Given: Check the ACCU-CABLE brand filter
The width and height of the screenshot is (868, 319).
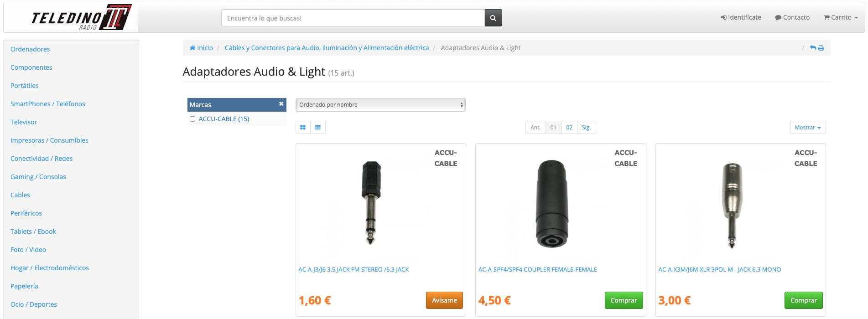Looking at the screenshot, I should point(192,119).
